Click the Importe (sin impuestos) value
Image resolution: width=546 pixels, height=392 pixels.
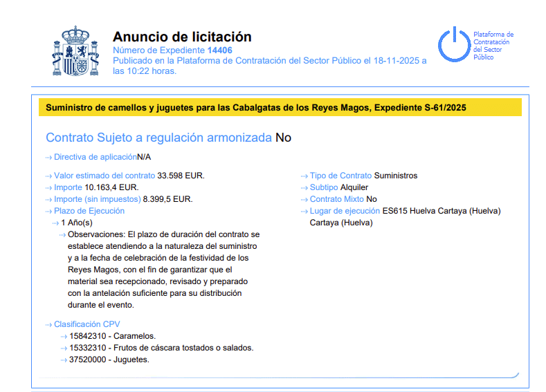point(167,199)
